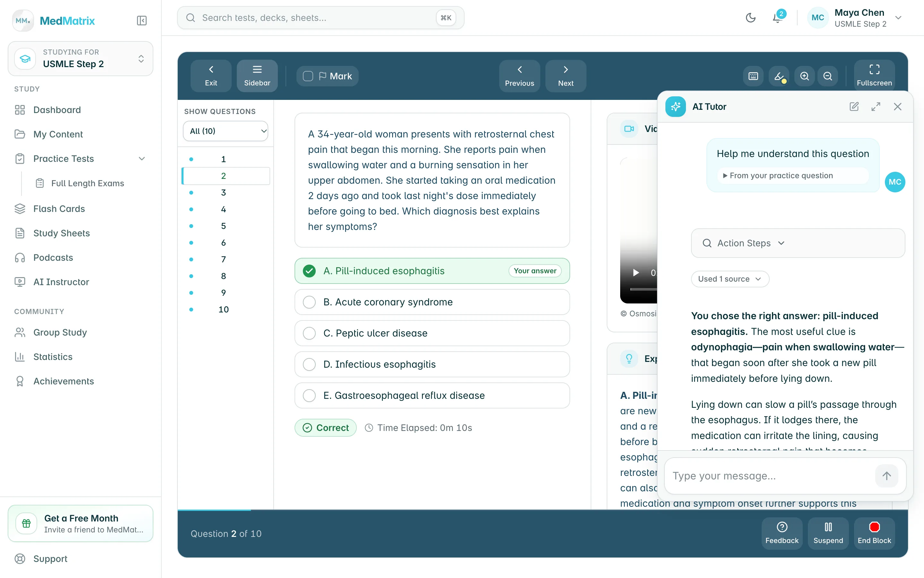Close the AI Tutor panel

point(898,107)
